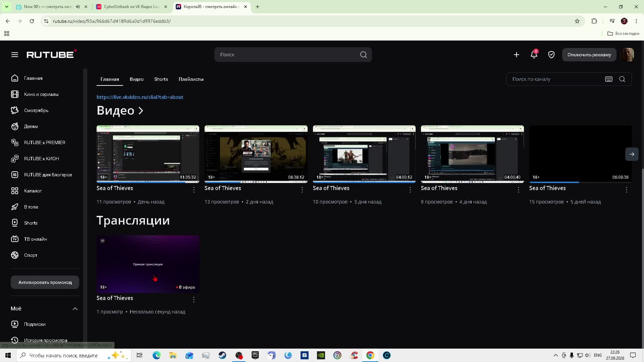
Task: Open the browser tab search dropdown
Action: (x=6, y=7)
